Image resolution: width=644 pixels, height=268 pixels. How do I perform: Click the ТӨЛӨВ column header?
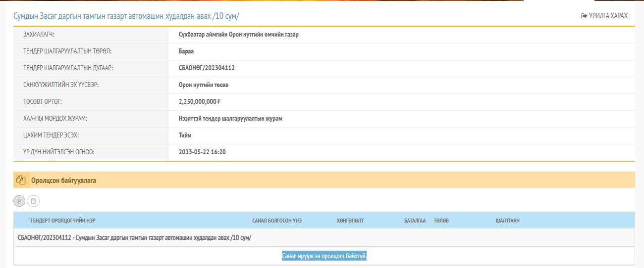[x=441, y=221]
